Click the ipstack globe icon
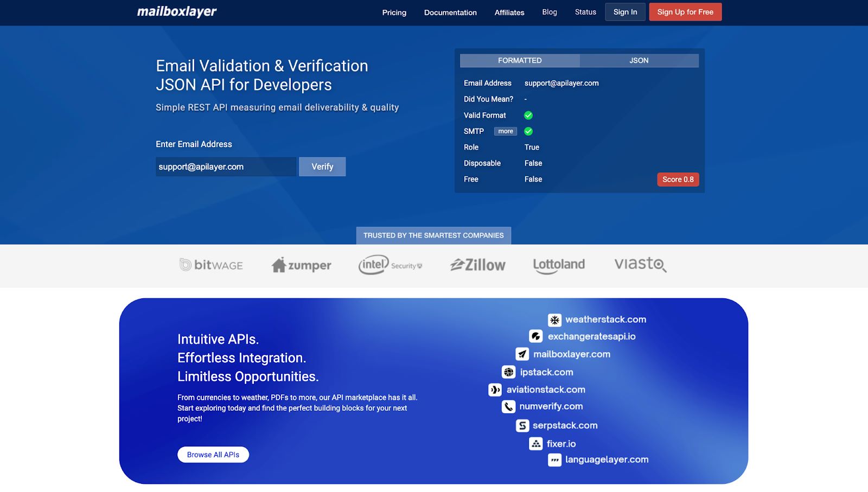This screenshot has width=868, height=492. (509, 372)
